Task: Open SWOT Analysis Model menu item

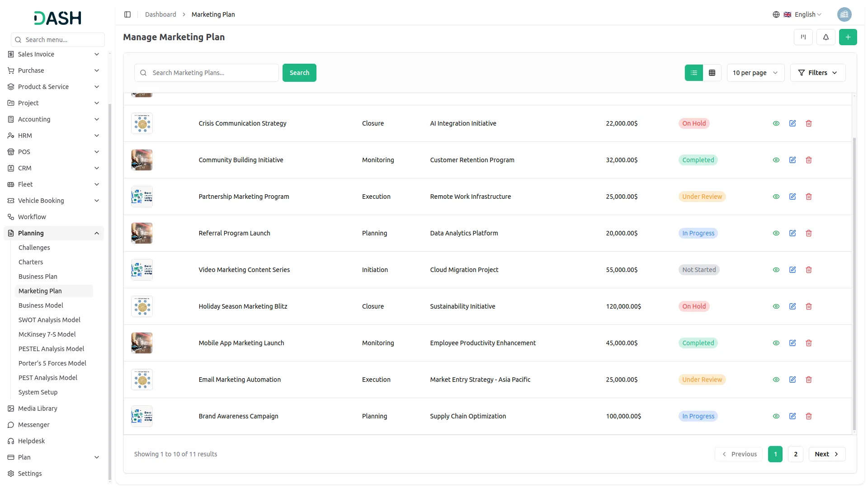Action: (49, 320)
